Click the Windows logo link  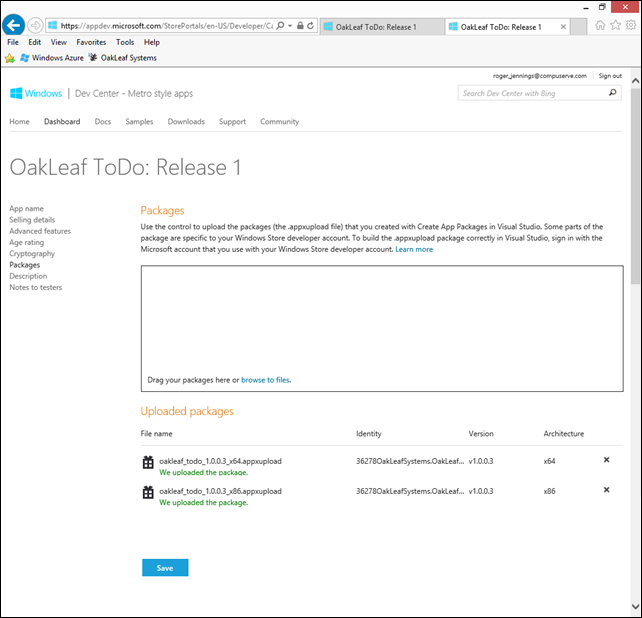pos(36,93)
